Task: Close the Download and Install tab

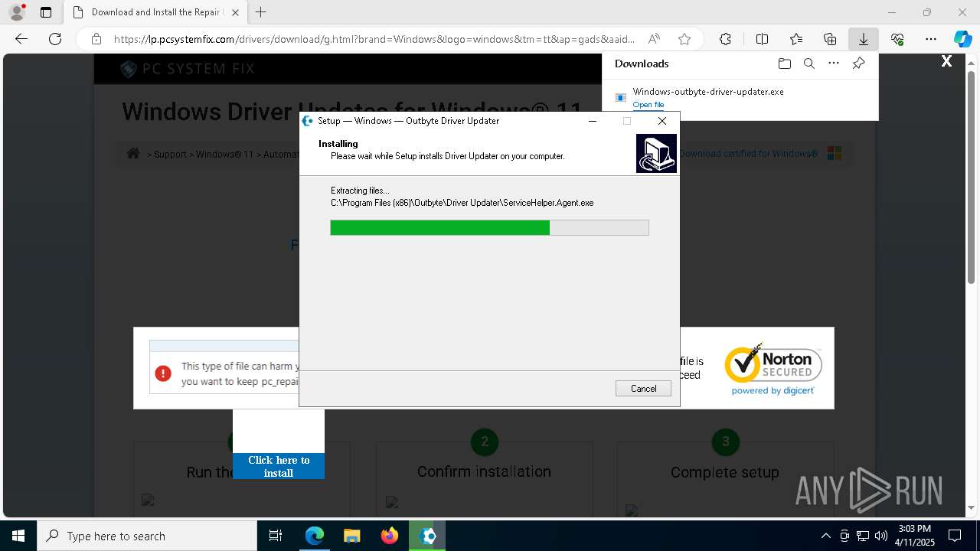Action: [235, 12]
